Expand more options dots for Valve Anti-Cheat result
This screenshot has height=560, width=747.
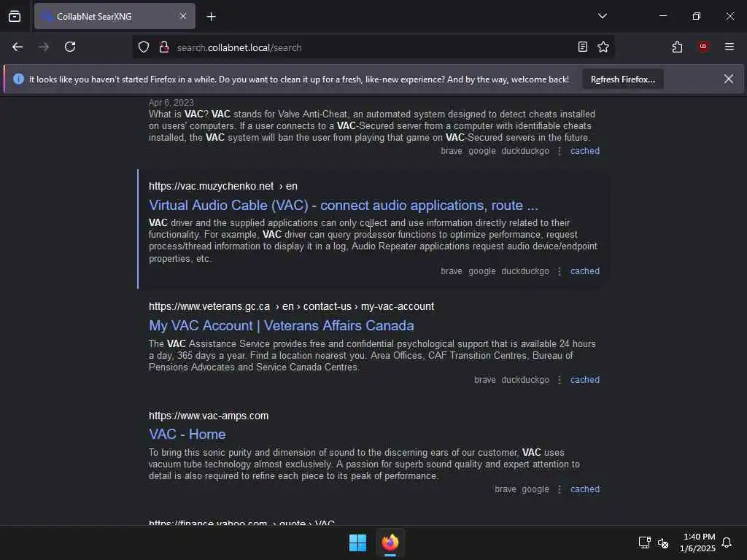[x=560, y=151]
